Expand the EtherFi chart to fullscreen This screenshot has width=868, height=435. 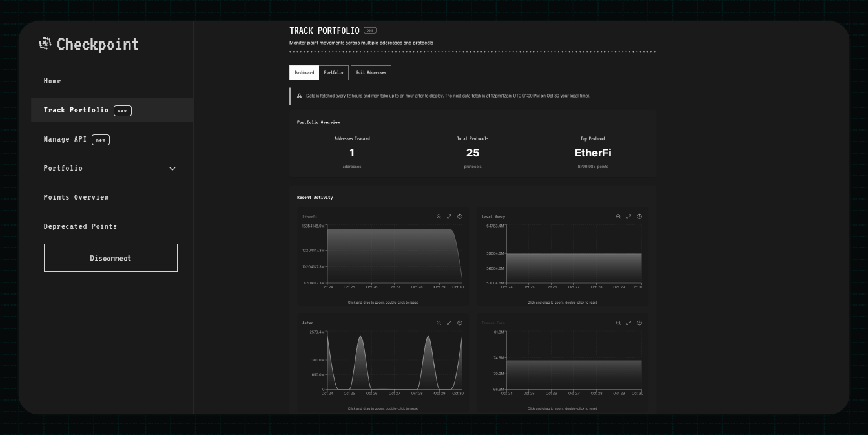click(x=449, y=217)
